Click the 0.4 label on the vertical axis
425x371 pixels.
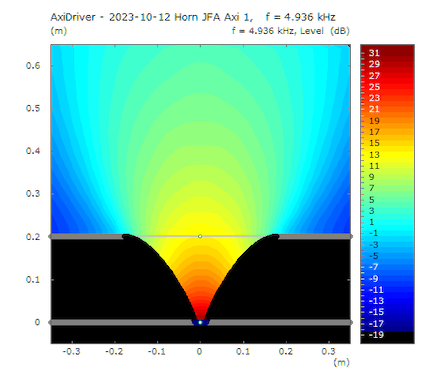[x=33, y=151]
